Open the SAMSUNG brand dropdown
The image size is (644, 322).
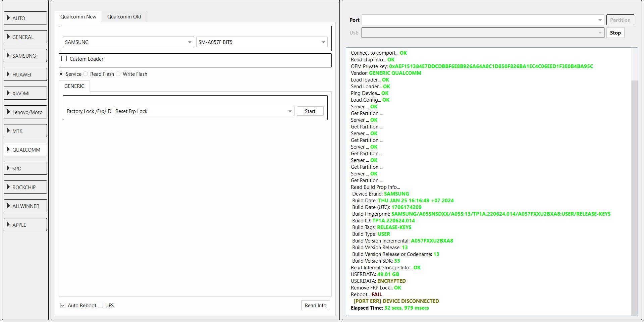pos(128,42)
